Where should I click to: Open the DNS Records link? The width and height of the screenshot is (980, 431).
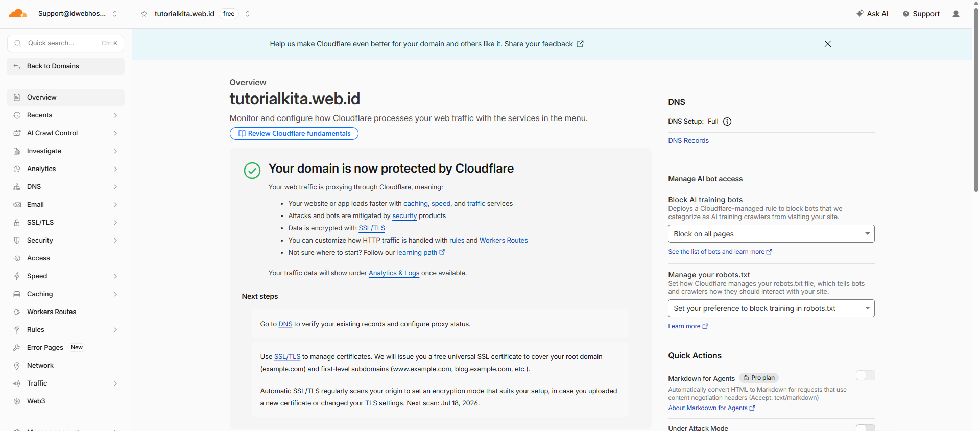[x=688, y=141]
